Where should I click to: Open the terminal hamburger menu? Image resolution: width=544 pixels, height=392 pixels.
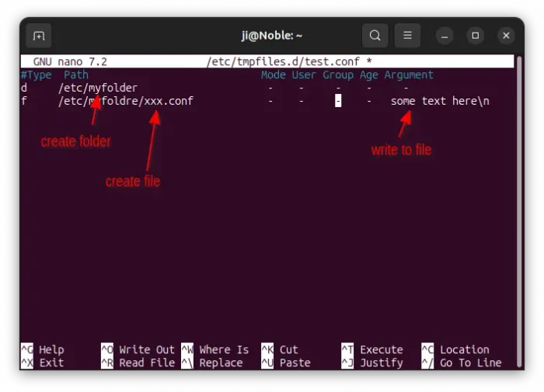pyautogui.click(x=407, y=36)
